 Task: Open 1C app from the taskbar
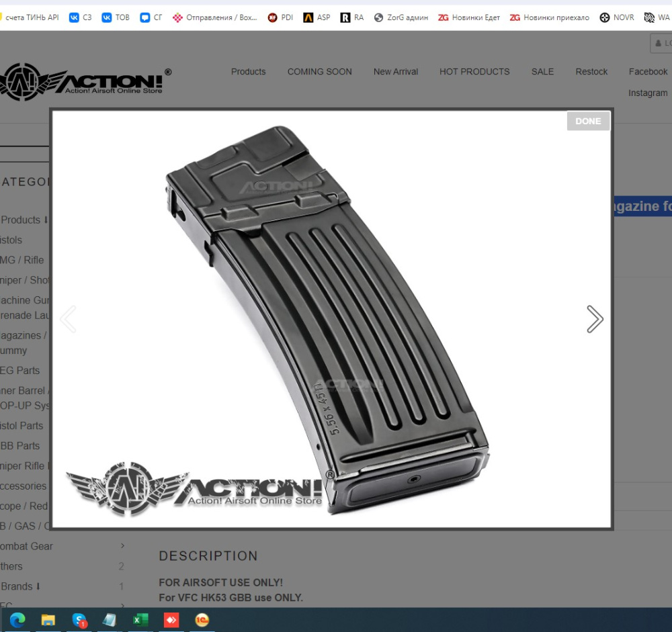(x=202, y=620)
